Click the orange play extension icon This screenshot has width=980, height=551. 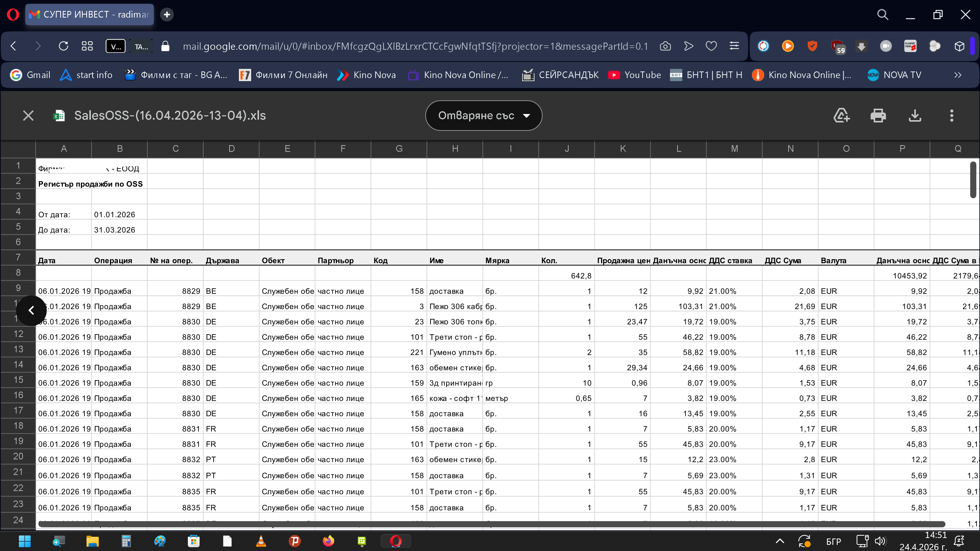(788, 46)
